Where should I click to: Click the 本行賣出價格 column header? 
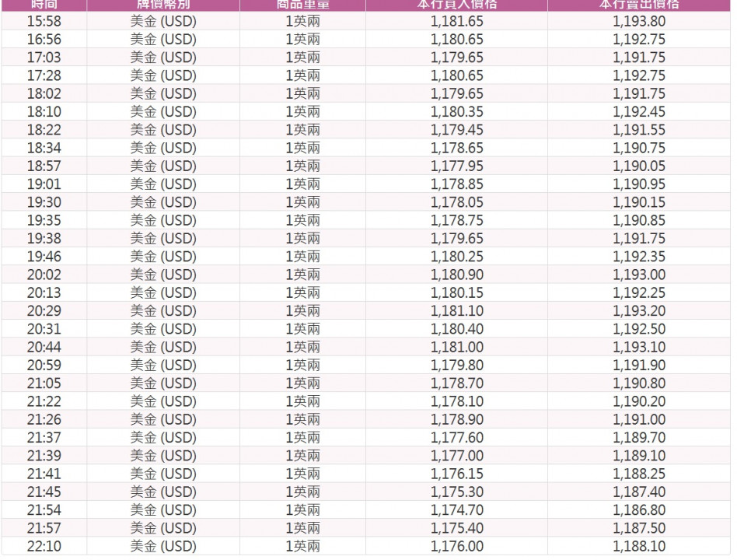pos(639,5)
